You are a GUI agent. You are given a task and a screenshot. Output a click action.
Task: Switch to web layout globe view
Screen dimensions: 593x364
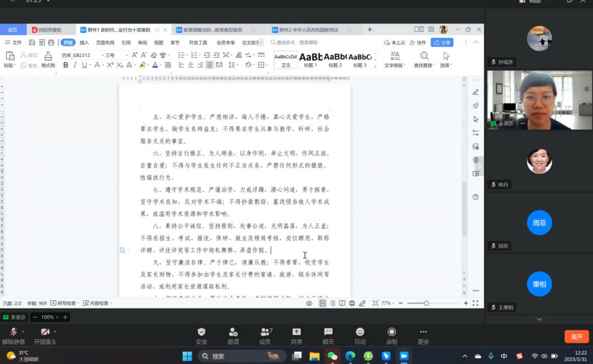tap(352, 303)
